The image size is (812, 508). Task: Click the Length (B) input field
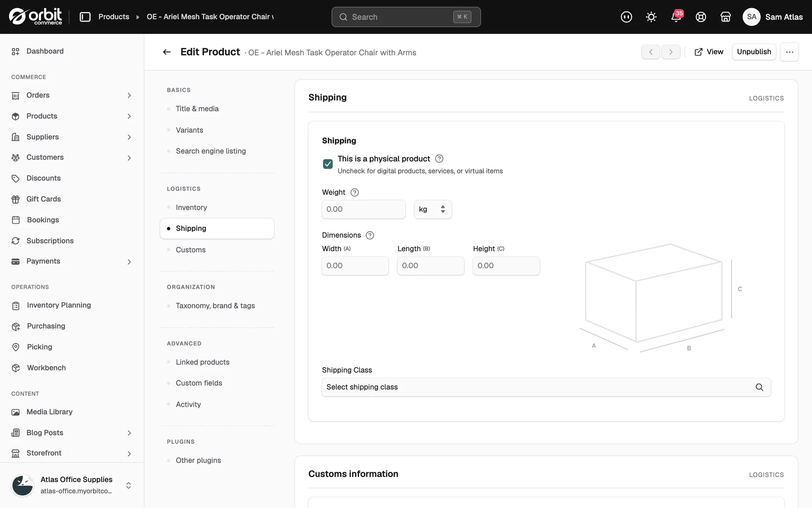(431, 266)
